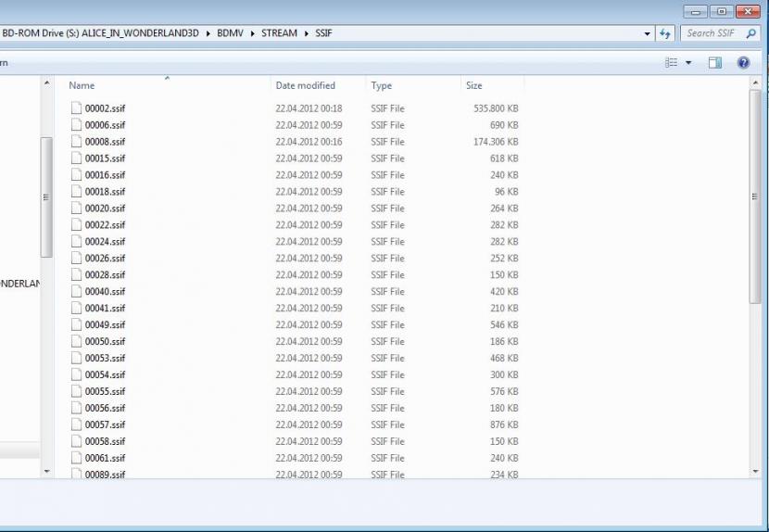Click the refresh button beside the address bar

[664, 33]
